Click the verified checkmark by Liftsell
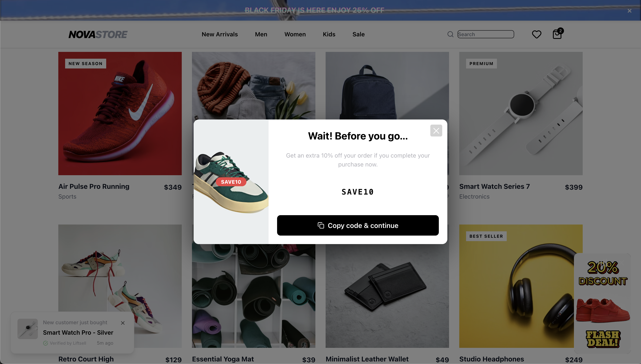Viewport: 641px width, 364px height. pyautogui.click(x=46, y=343)
